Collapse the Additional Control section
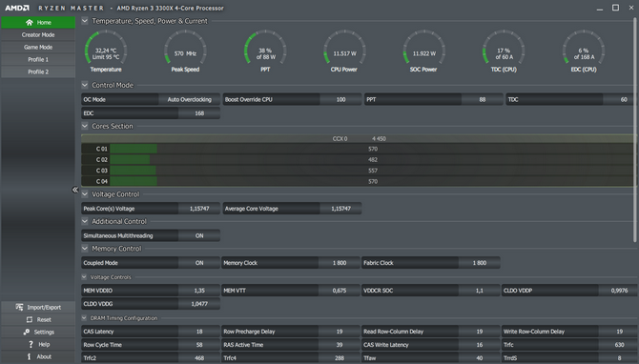 pyautogui.click(x=85, y=221)
